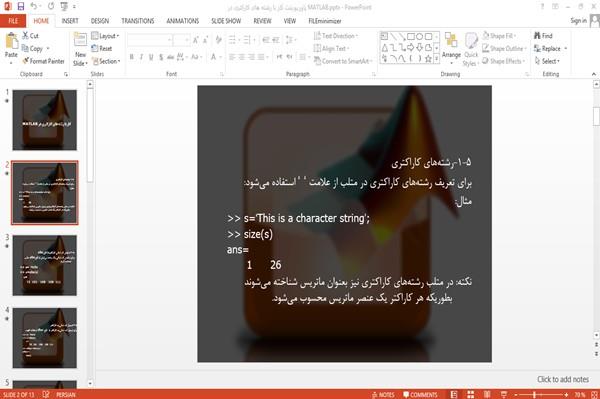Screen dimensions: 600x399
Task: Reset the slide layout
Action: click(x=102, y=49)
